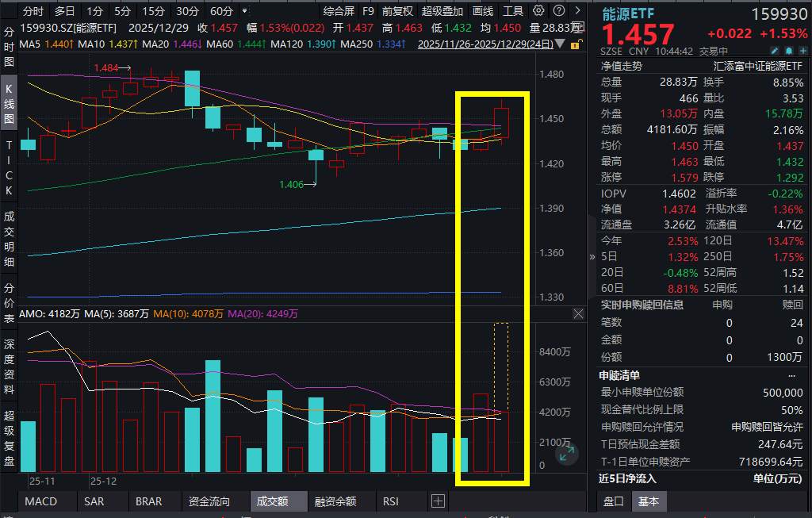Open the 工具 tools menu
Viewport: 812px width, 518px height.
[514, 11]
